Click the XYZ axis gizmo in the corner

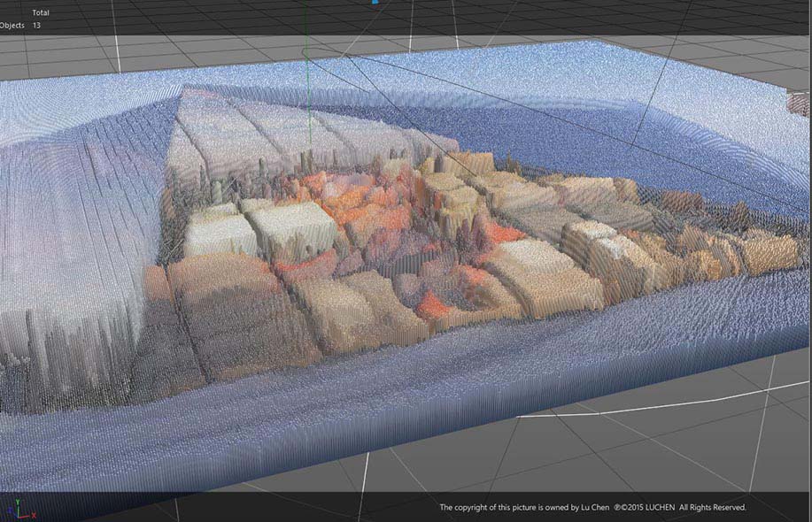[x=19, y=510]
